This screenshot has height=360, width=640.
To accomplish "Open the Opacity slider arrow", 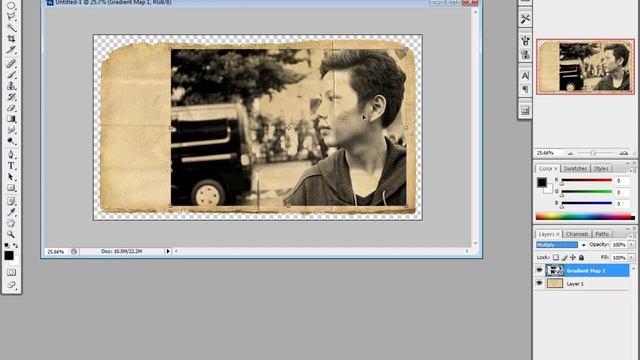I will pyautogui.click(x=631, y=245).
